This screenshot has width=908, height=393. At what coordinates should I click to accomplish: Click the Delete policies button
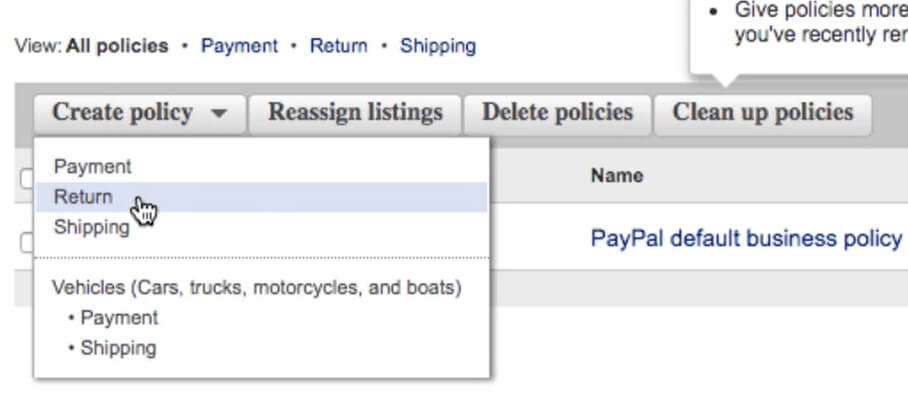coord(557,113)
